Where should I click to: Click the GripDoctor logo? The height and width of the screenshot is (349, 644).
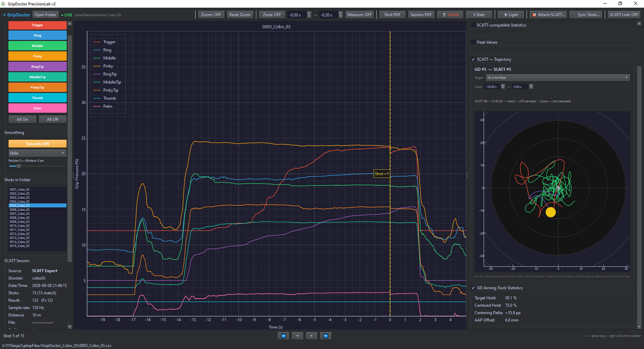tap(17, 15)
